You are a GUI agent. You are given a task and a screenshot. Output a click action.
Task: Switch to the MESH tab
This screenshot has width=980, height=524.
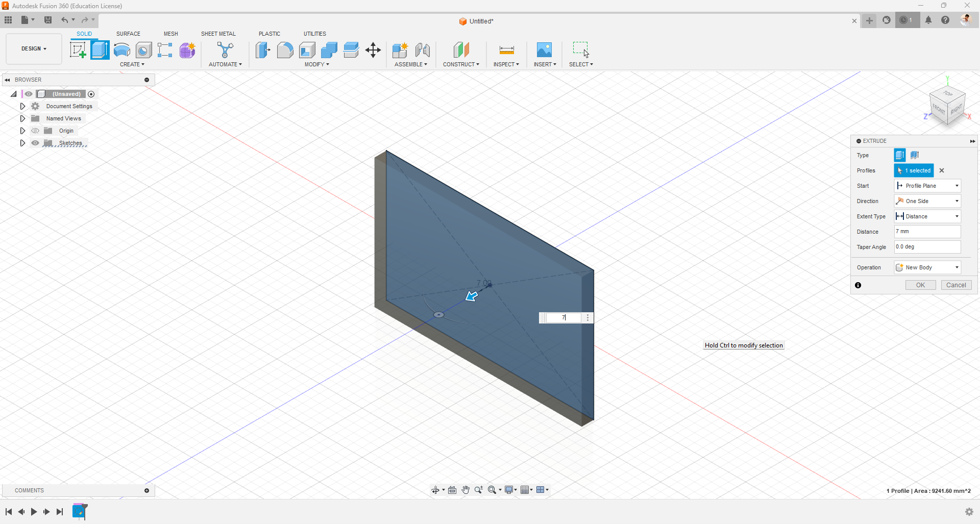tap(171, 34)
